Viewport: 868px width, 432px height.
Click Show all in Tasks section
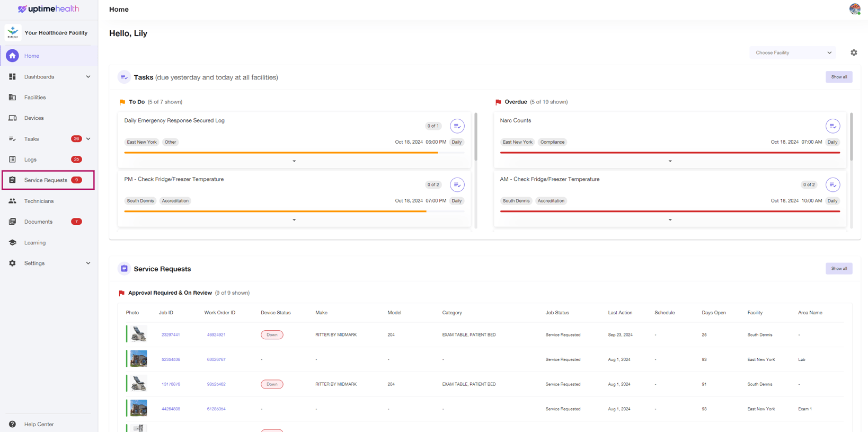(838, 77)
